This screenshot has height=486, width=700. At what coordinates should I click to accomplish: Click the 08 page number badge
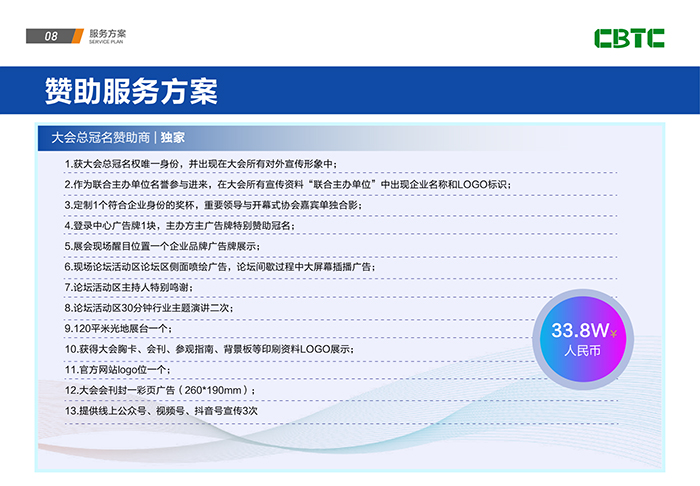click(x=54, y=36)
